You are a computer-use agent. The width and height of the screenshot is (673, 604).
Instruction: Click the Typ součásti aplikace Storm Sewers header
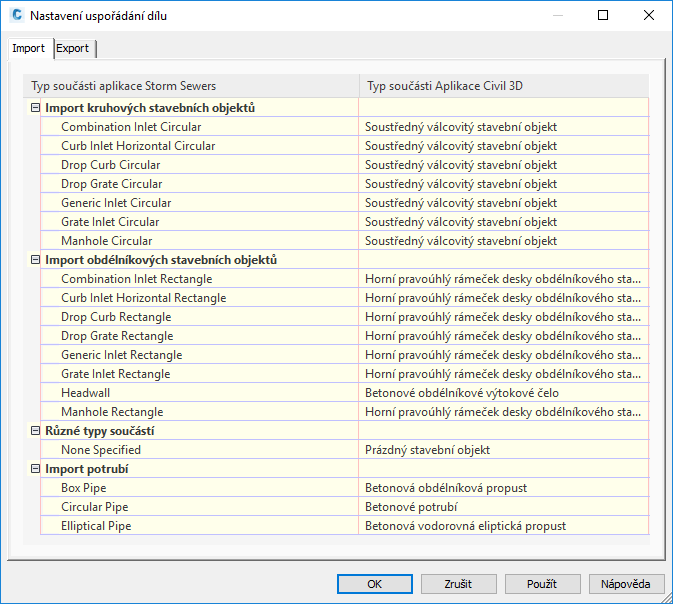pos(123,86)
